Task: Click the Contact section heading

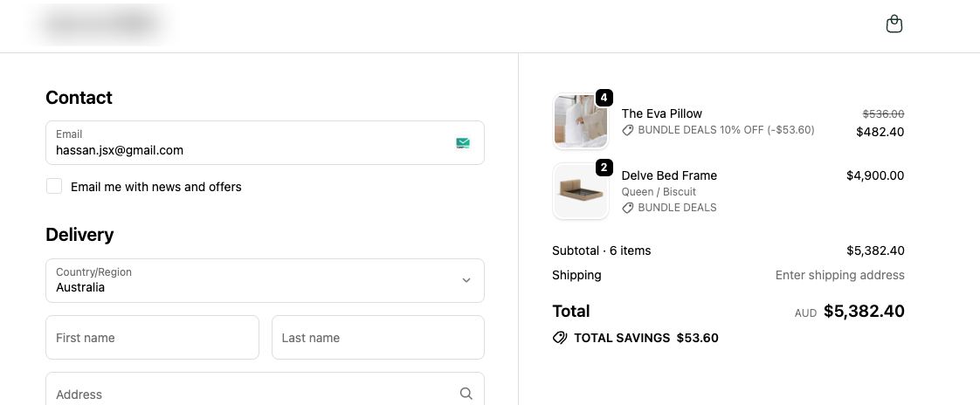Action: tap(79, 98)
